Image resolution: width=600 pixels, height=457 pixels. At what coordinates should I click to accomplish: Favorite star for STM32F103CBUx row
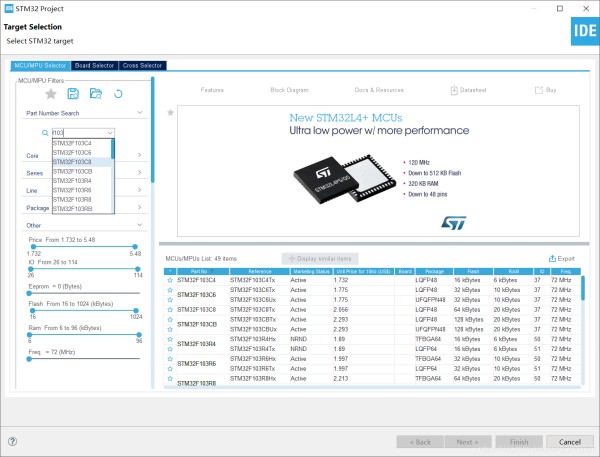170,329
